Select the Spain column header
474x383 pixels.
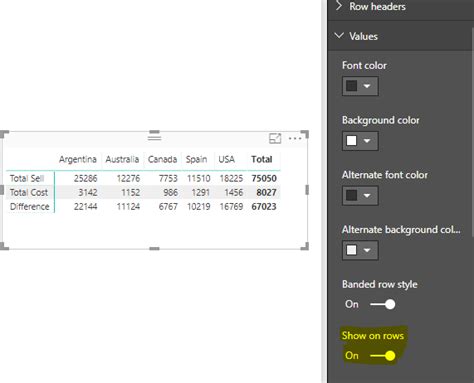click(196, 159)
